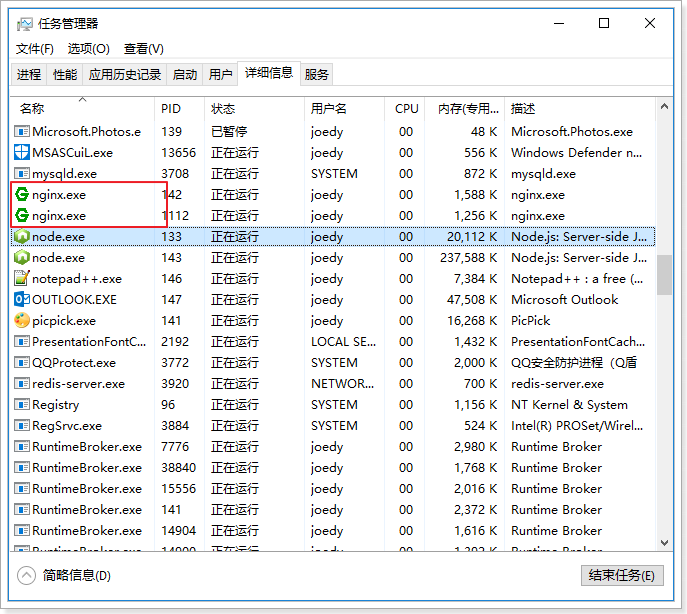Screen dimensions: 687x614
Task: Click the PresentationFontC... process icon
Action: [x=21, y=341]
